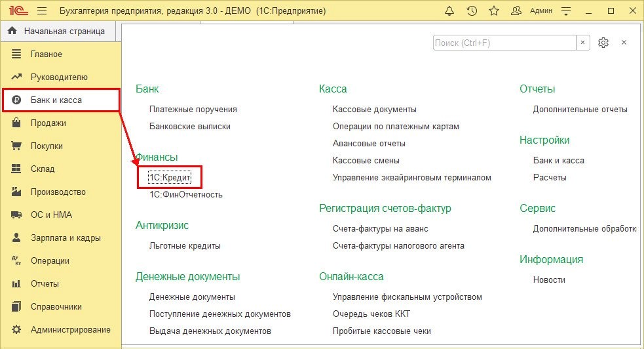Screen dimensions: 644x349
Task: Open Кассовые документы link
Action: [374, 110]
